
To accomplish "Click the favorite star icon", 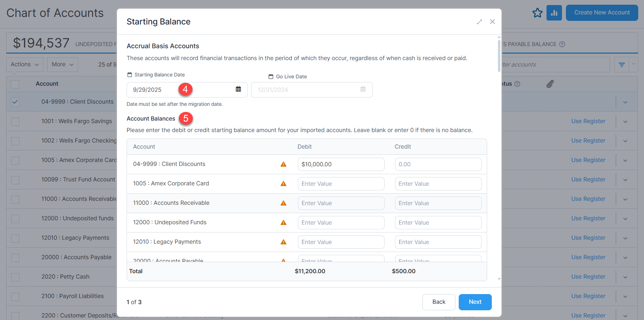I will [x=538, y=13].
